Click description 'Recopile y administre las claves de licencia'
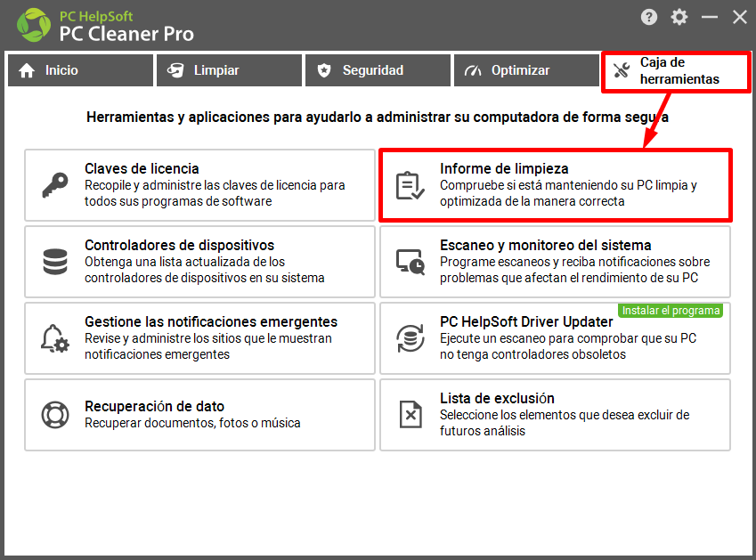The image size is (756, 560). [215, 193]
